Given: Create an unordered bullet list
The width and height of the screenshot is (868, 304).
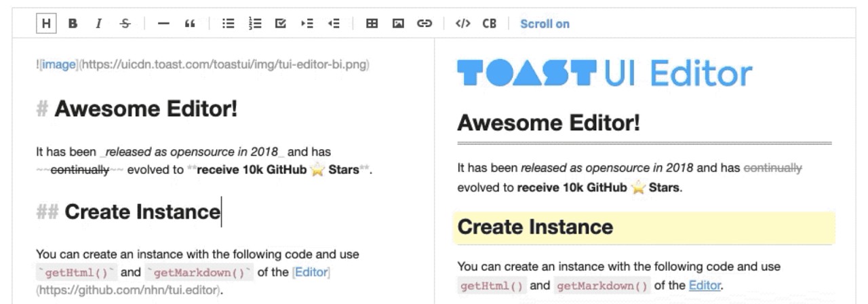Looking at the screenshot, I should click(229, 24).
